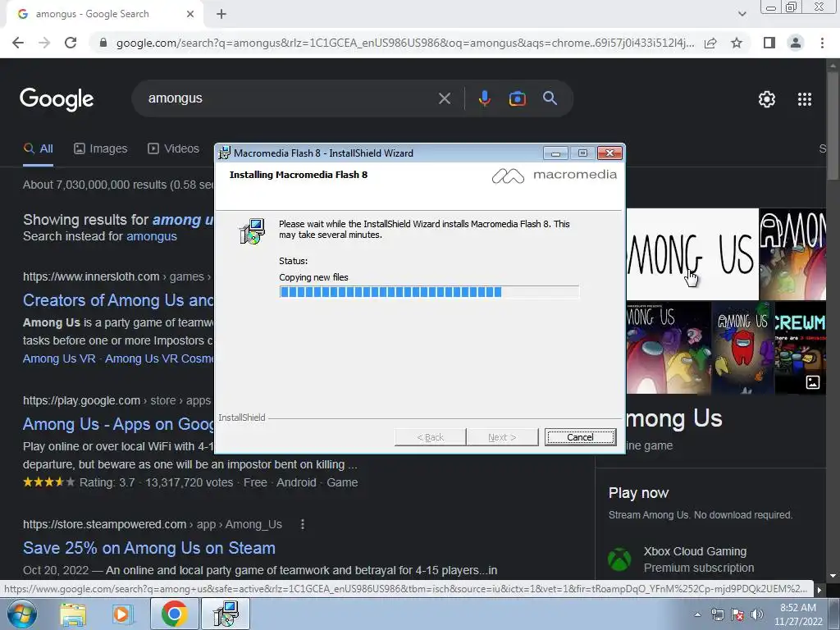Clear the Google search box
840x630 pixels.
(x=444, y=98)
